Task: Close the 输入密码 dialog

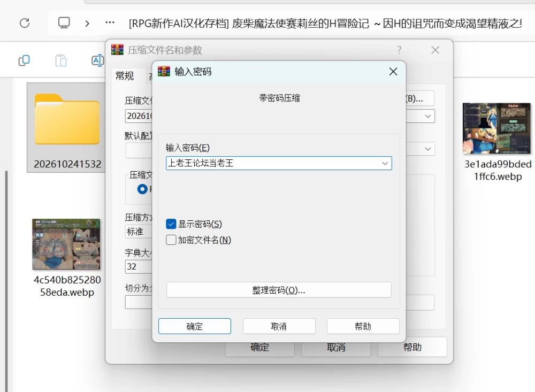Action: (393, 72)
